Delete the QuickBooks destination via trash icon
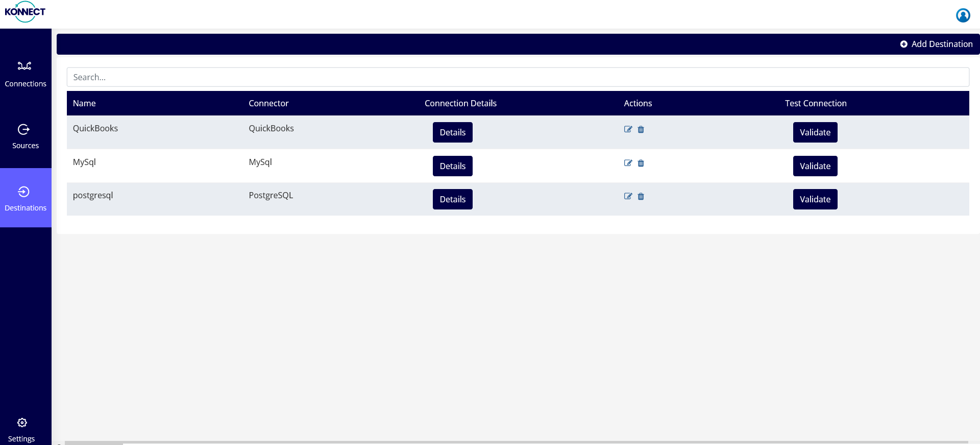The image size is (980, 445). click(641, 130)
